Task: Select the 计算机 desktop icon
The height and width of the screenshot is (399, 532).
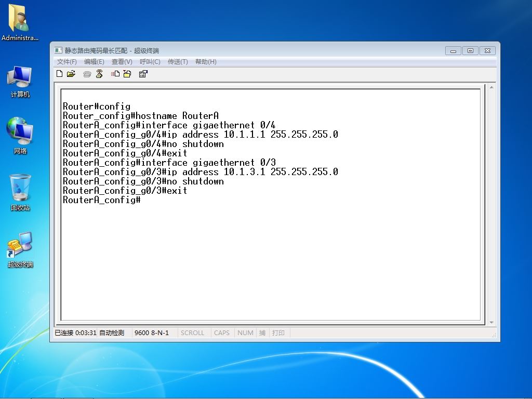Action: point(20,82)
